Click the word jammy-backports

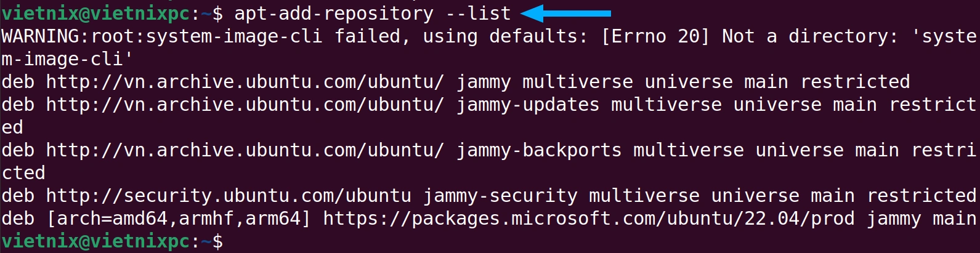point(539,150)
